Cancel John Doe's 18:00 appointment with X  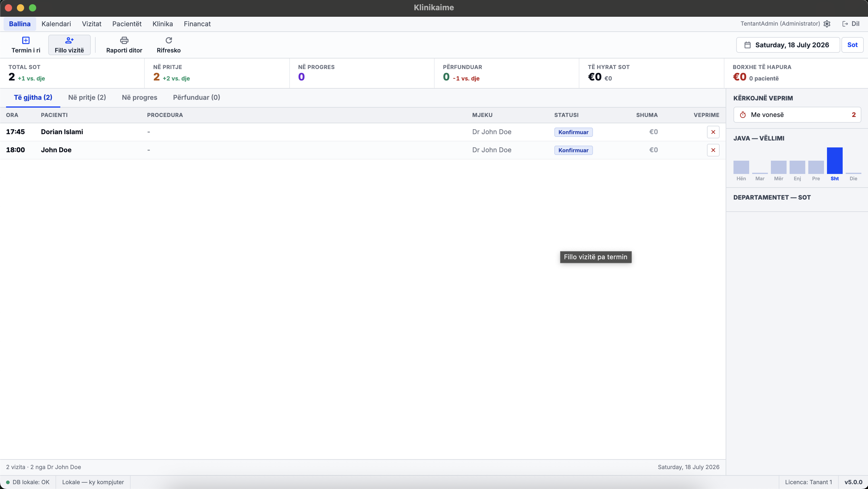point(713,150)
